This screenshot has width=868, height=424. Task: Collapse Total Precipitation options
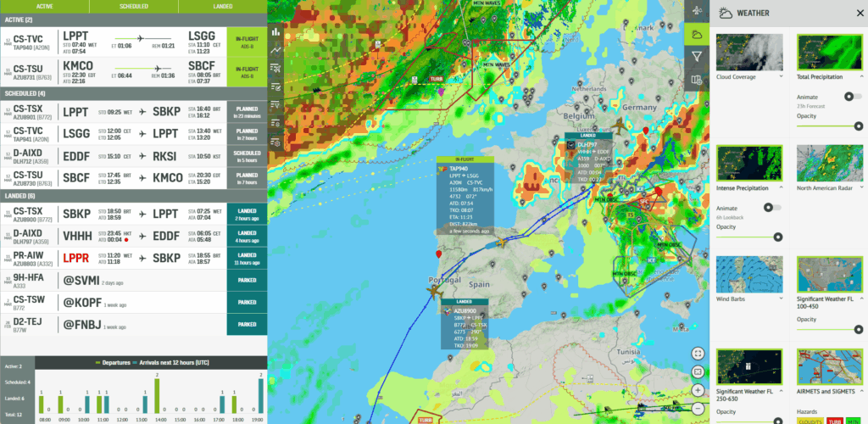[861, 76]
